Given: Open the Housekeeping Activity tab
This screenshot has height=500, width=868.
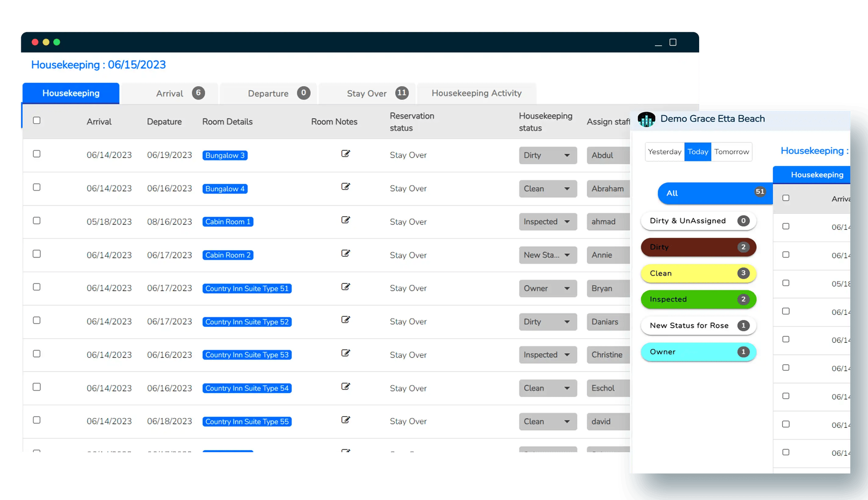Looking at the screenshot, I should [x=476, y=93].
